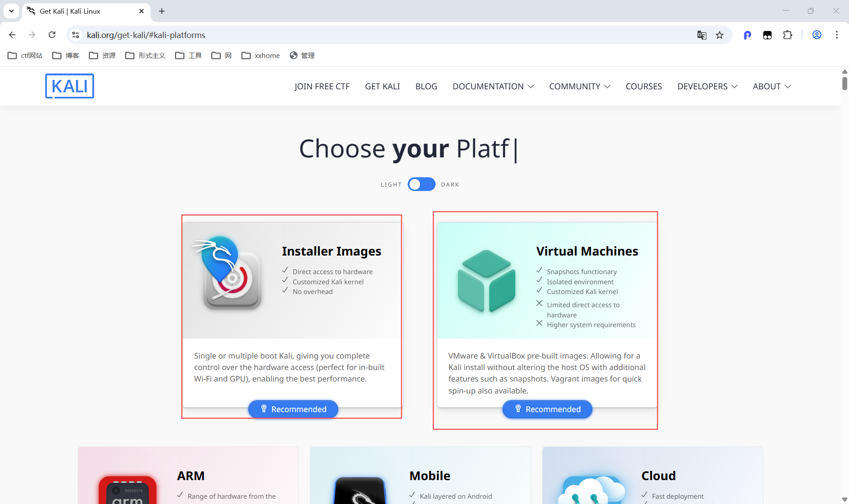This screenshot has height=504, width=849.
Task: Open the blue P extension icon
Action: (747, 35)
